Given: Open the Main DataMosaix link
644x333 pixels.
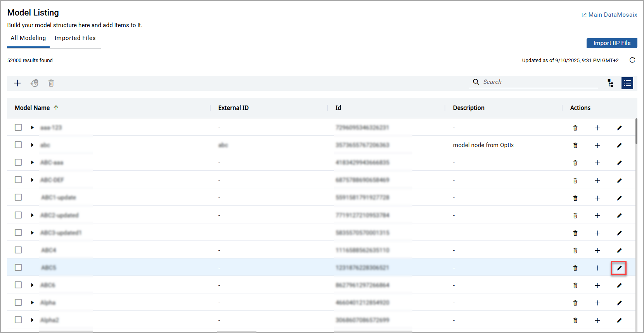Looking at the screenshot, I should click(x=609, y=15).
